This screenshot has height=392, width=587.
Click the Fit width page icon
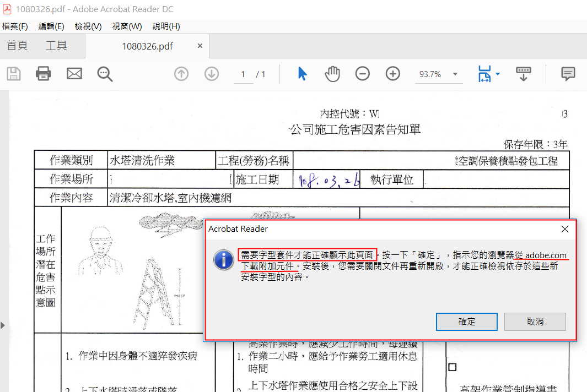(484, 74)
